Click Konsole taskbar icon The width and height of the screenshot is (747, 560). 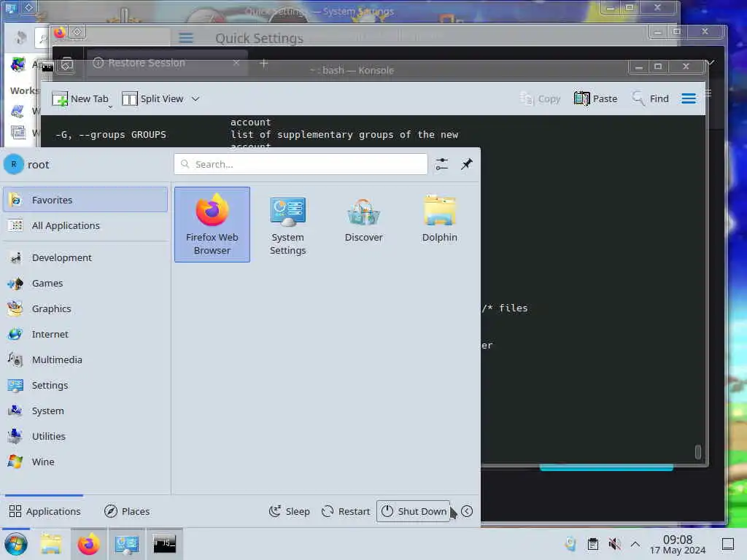coord(164,544)
